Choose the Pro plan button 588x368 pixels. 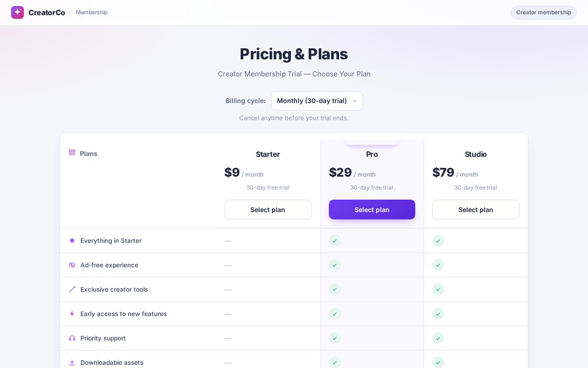pyautogui.click(x=372, y=210)
